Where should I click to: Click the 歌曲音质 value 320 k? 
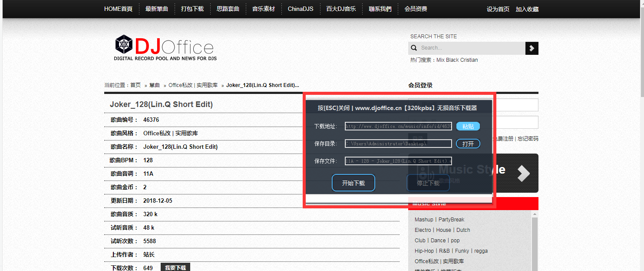[150, 214]
